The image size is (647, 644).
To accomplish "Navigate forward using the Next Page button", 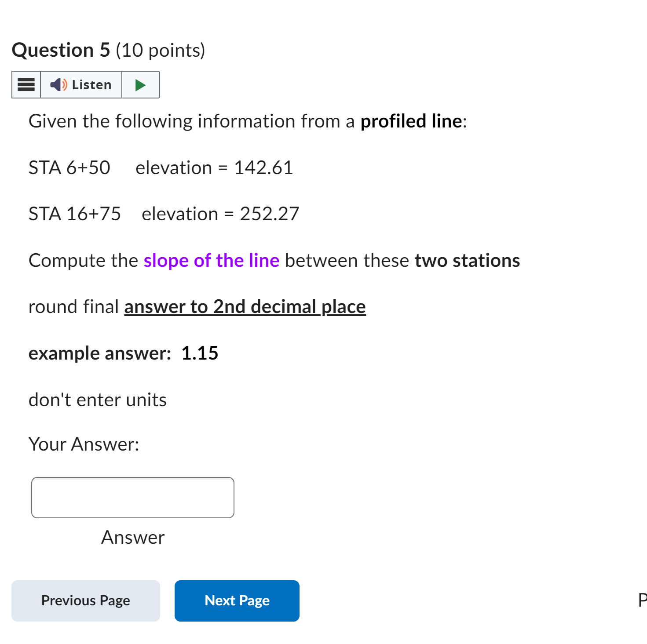I will click(x=236, y=600).
